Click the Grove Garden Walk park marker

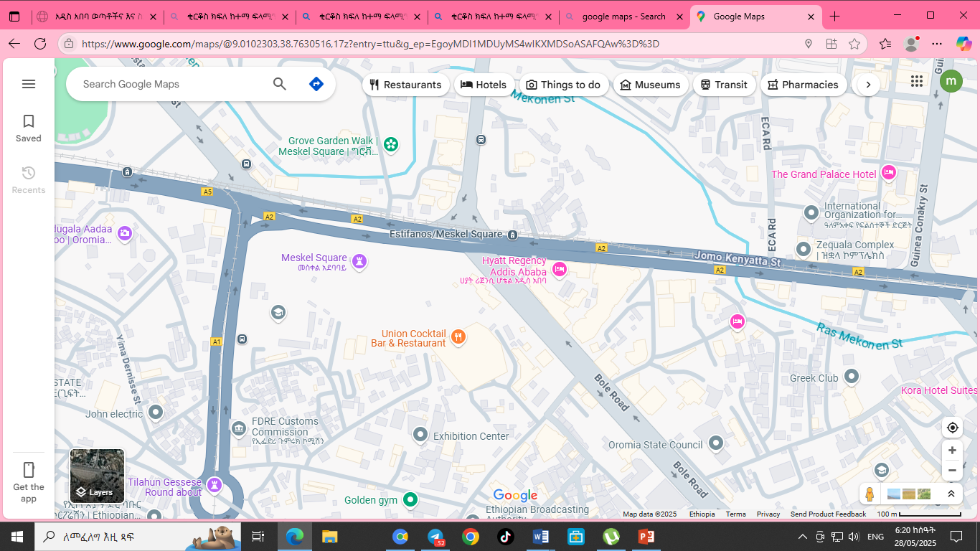point(390,145)
